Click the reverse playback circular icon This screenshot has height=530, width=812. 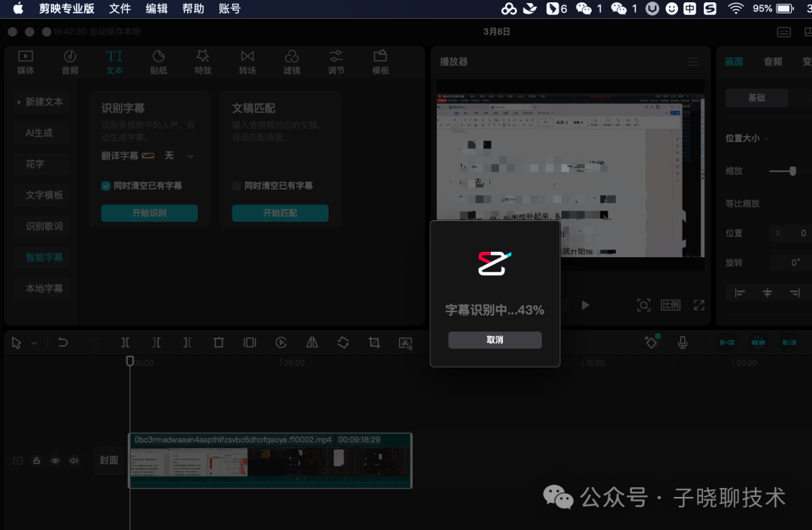(280, 343)
